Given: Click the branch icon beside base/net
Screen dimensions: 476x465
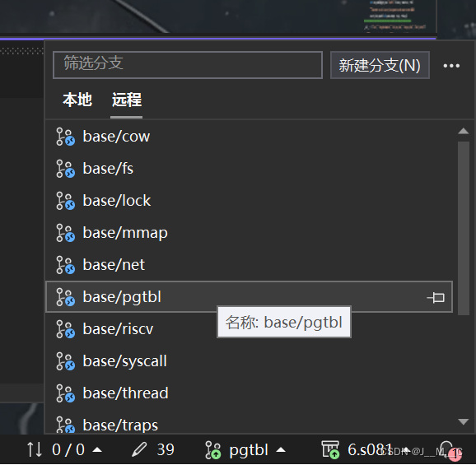Looking at the screenshot, I should click(65, 265).
